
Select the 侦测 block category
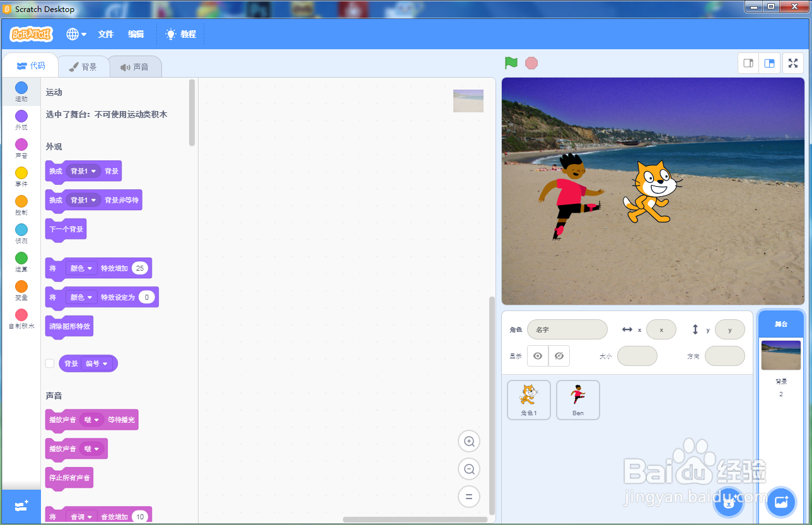coord(21,233)
